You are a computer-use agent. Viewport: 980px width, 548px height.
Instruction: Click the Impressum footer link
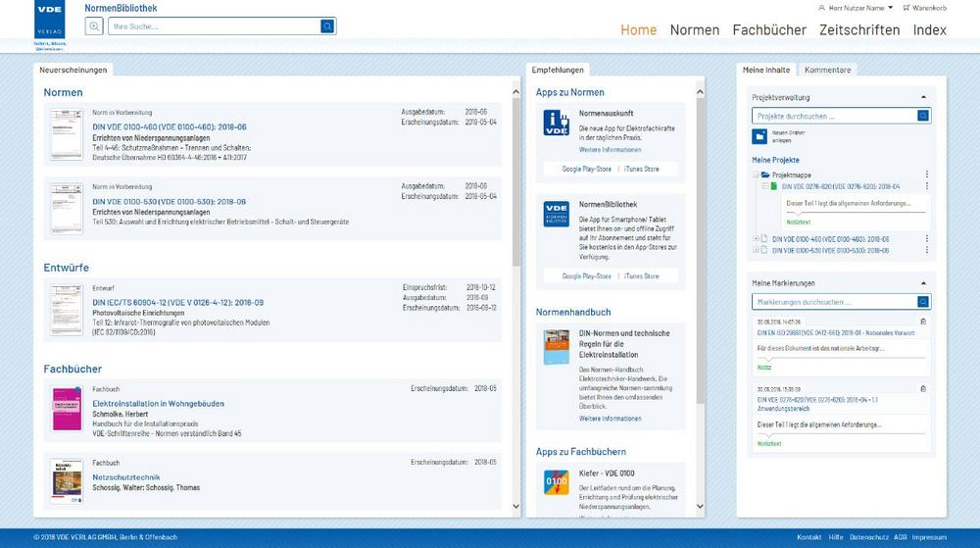click(x=929, y=537)
